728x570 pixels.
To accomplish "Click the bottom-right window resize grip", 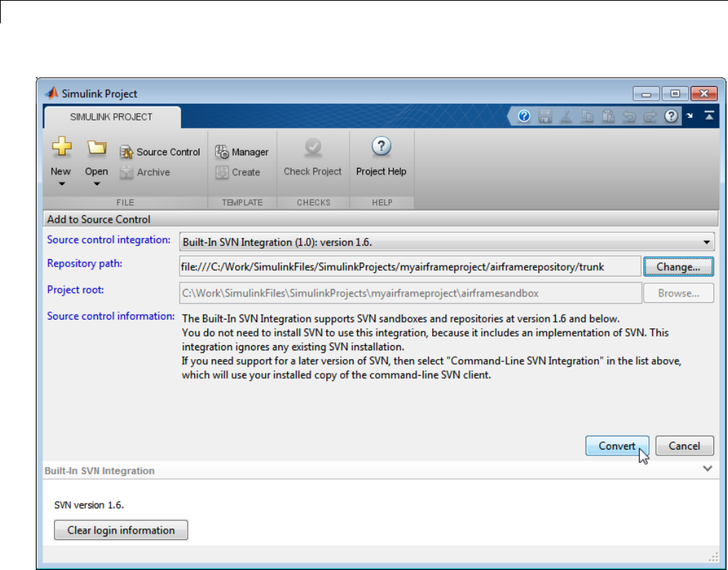I will click(x=713, y=558).
